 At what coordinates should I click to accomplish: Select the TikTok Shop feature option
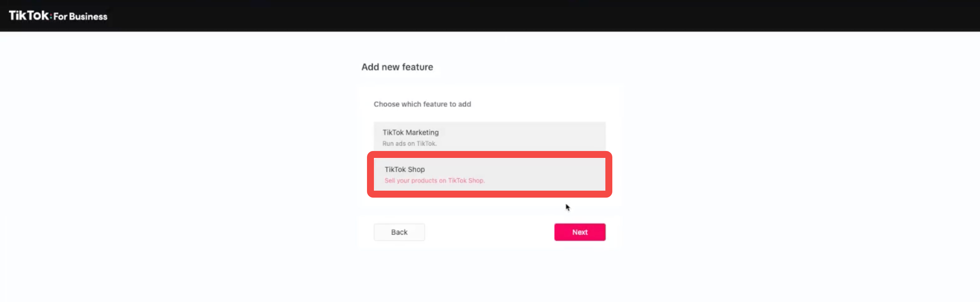pos(489,174)
